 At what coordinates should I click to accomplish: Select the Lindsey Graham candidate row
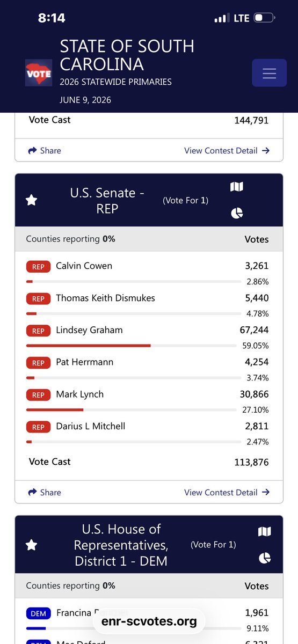pos(149,337)
